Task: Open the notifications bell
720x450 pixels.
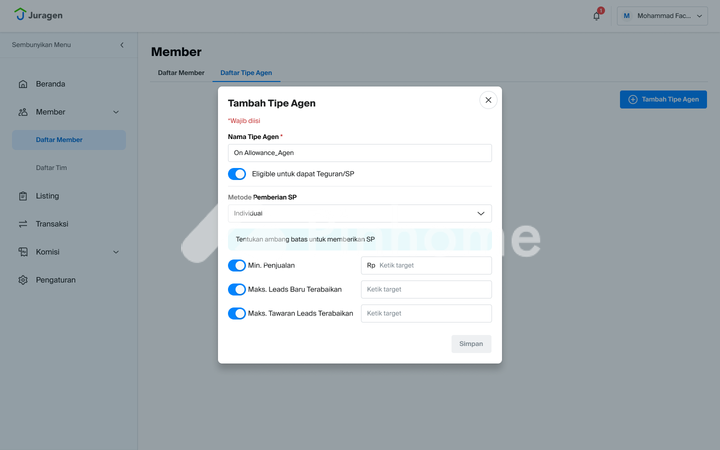Action: tap(597, 16)
